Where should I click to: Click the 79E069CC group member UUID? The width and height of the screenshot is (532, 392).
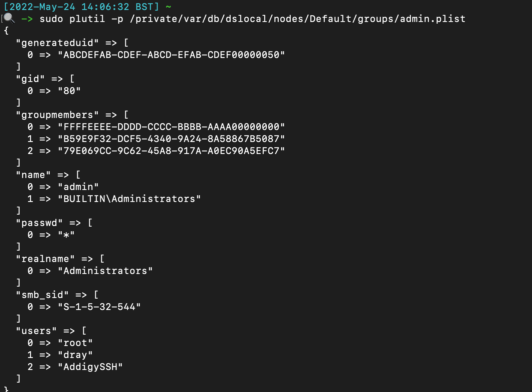pyautogui.click(x=171, y=151)
